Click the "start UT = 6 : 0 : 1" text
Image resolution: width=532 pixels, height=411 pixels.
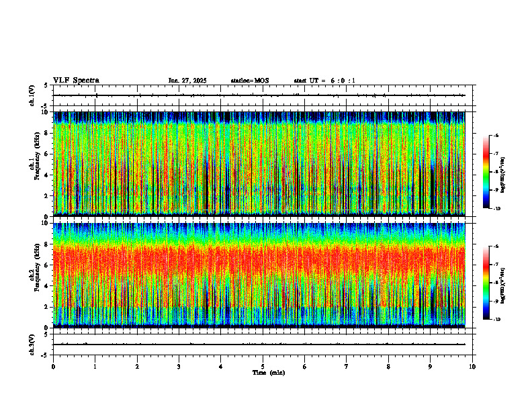pyautogui.click(x=324, y=81)
